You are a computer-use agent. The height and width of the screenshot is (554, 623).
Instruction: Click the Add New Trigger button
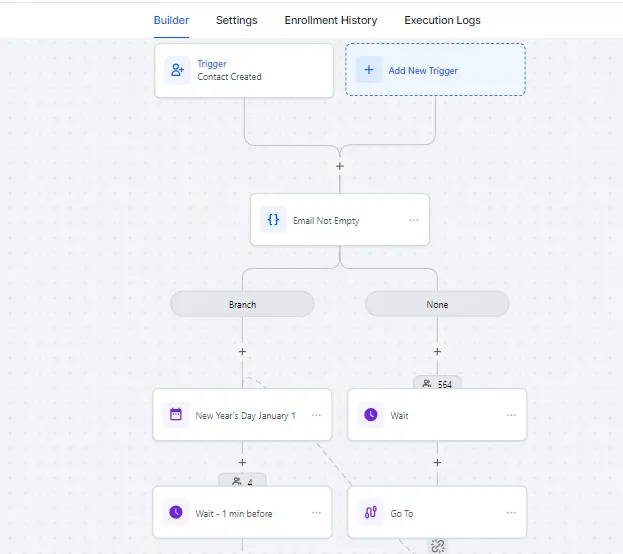click(435, 70)
